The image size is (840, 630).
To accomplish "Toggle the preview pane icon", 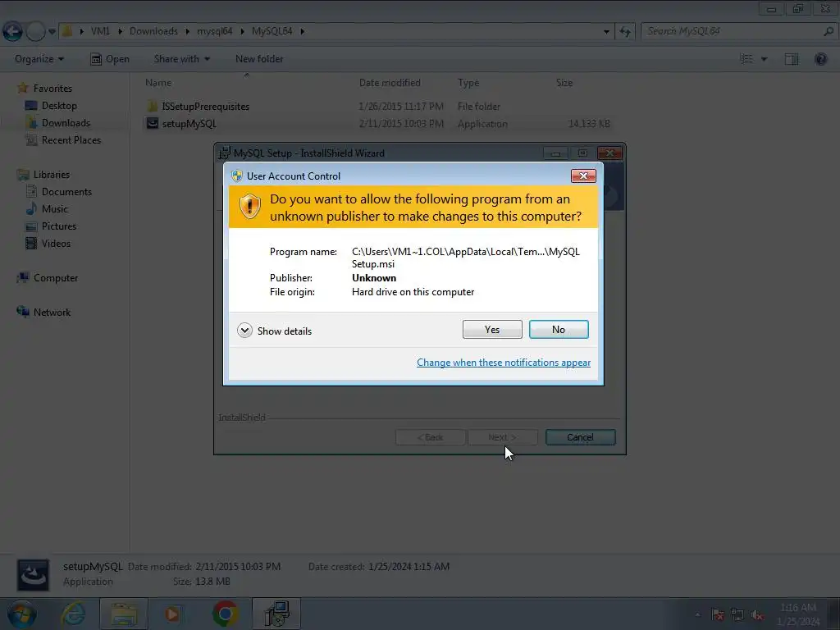I will pos(792,59).
